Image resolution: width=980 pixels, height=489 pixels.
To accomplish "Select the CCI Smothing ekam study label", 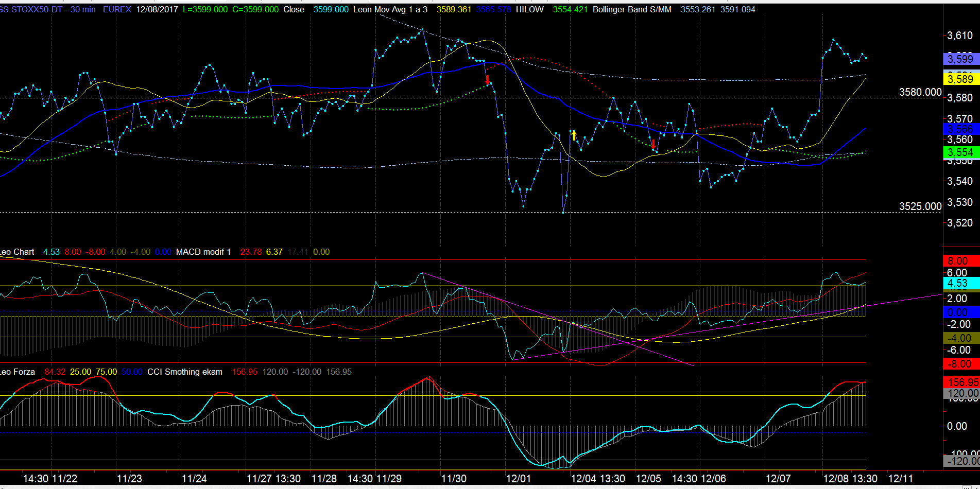I will [185, 372].
